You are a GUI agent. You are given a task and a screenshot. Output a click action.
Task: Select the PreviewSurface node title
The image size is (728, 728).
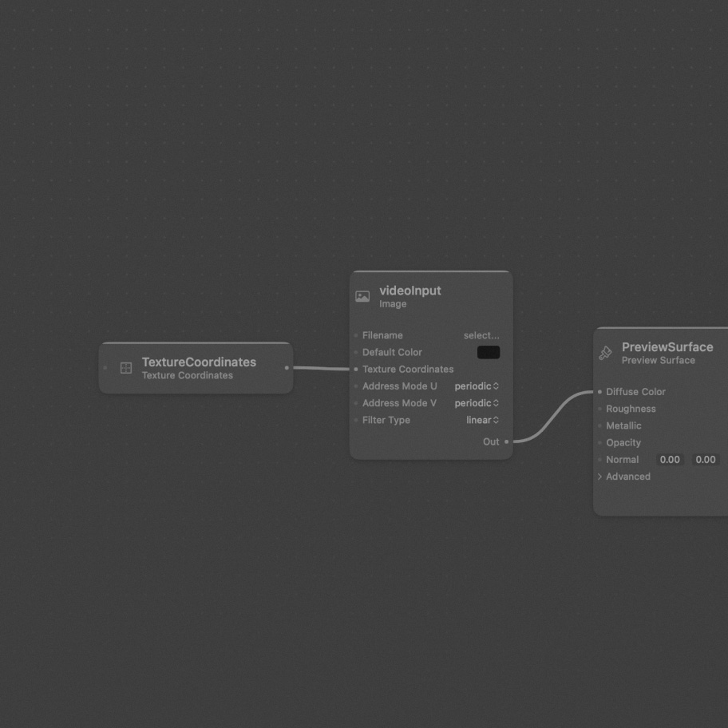click(x=667, y=347)
